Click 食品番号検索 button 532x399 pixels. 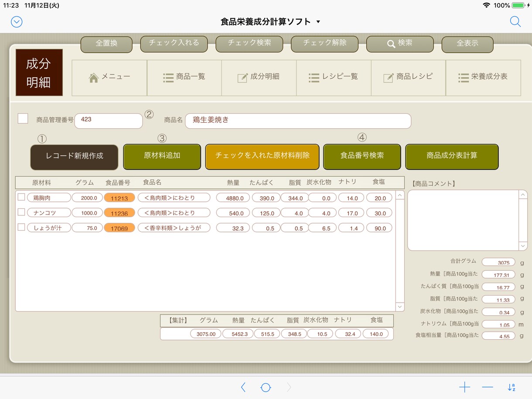point(362,157)
